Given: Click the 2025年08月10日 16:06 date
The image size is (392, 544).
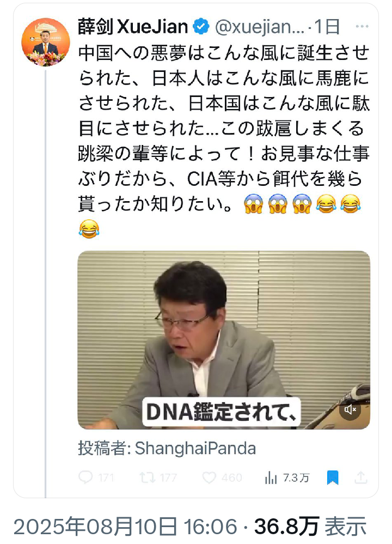Looking at the screenshot, I should [x=125, y=527].
